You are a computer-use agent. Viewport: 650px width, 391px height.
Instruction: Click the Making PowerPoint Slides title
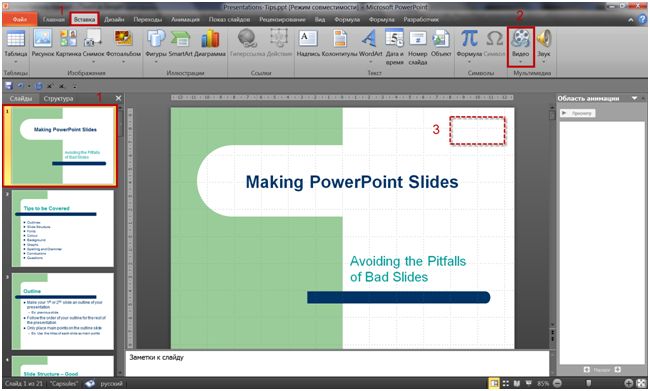(352, 182)
